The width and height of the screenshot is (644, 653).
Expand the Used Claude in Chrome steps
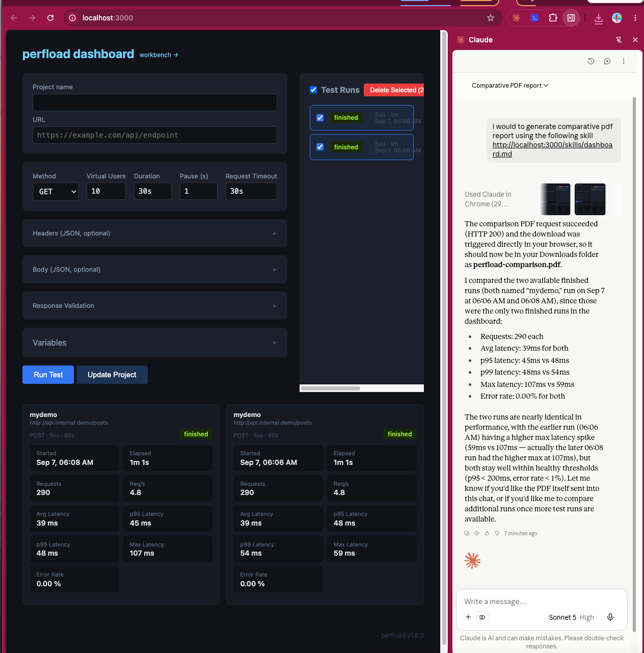488,199
